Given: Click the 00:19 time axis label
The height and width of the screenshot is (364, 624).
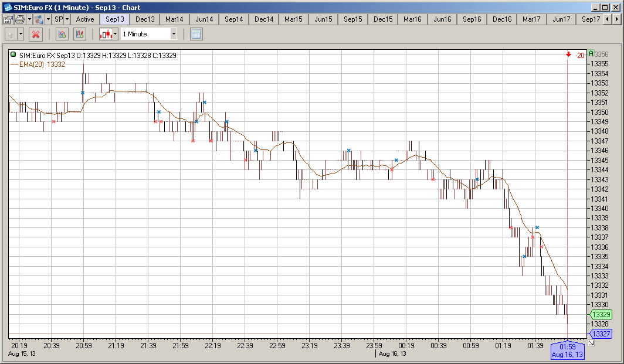Looking at the screenshot, I should point(406,345).
